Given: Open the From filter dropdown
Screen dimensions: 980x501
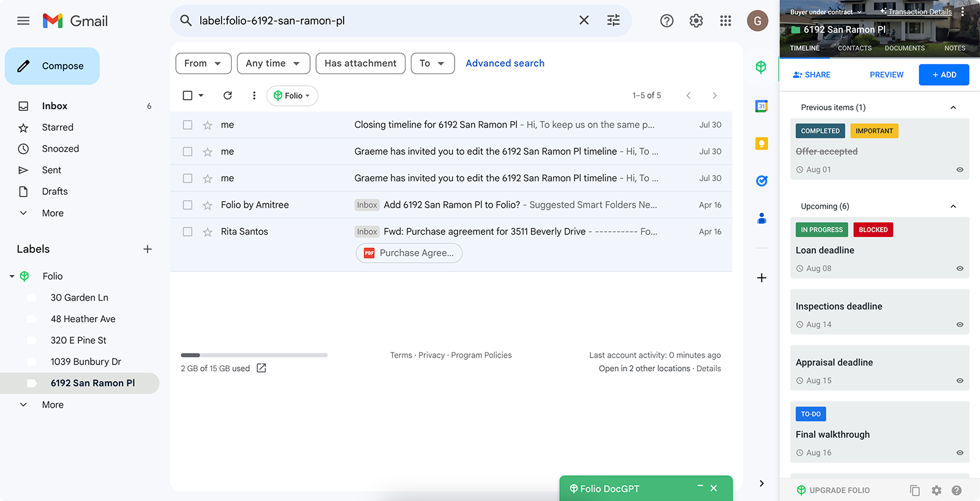Looking at the screenshot, I should click(203, 63).
